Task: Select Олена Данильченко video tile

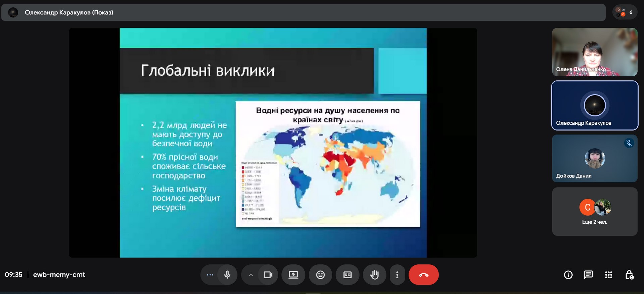Action: point(595,52)
